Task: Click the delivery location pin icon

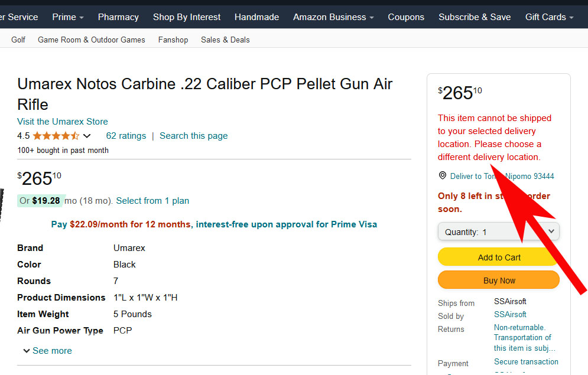Action: pyautogui.click(x=443, y=175)
